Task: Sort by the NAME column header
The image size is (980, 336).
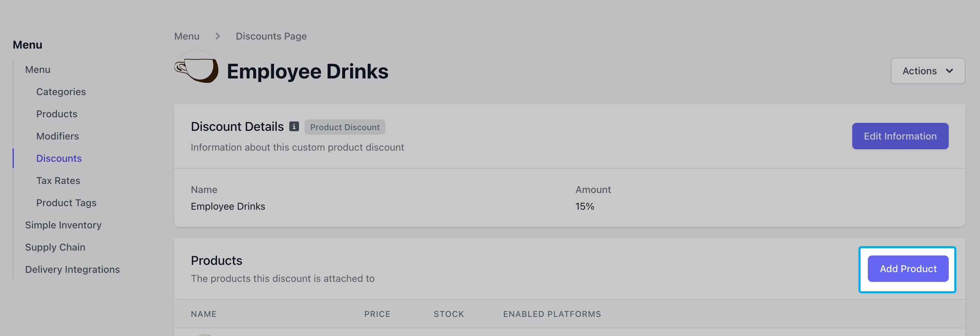Action: tap(204, 314)
